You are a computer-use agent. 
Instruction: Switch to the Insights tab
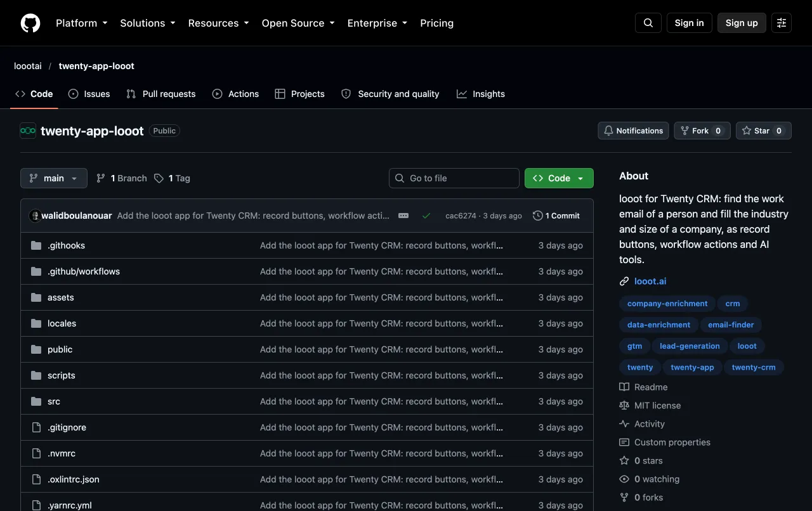pos(481,94)
